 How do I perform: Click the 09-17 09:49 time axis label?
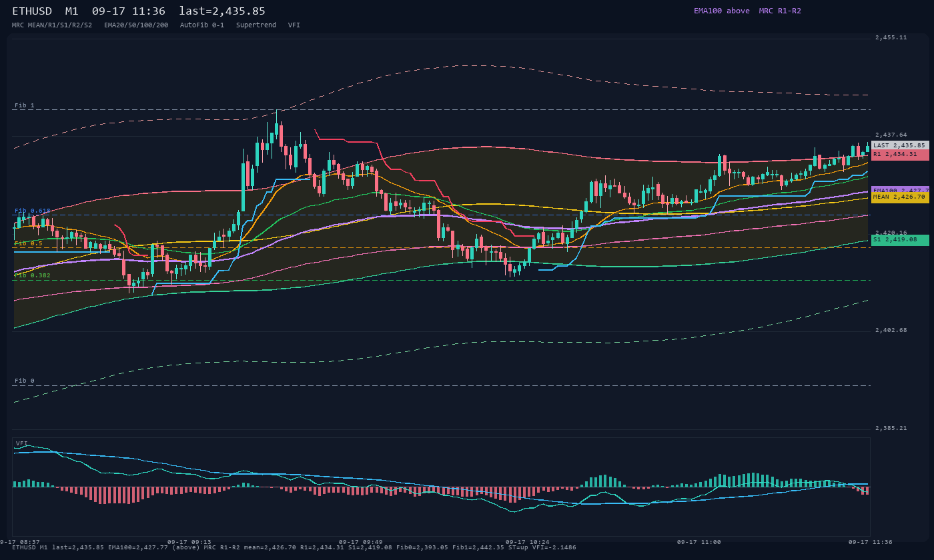pos(361,542)
